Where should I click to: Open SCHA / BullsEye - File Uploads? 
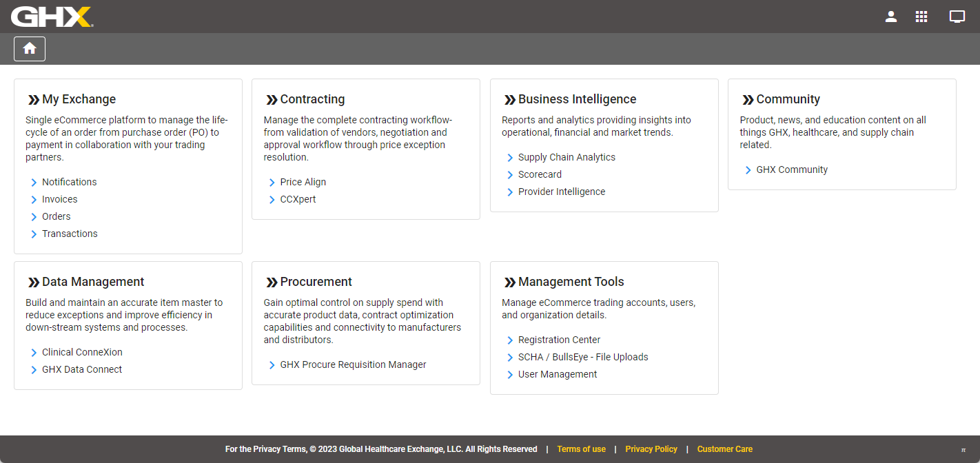click(x=583, y=357)
